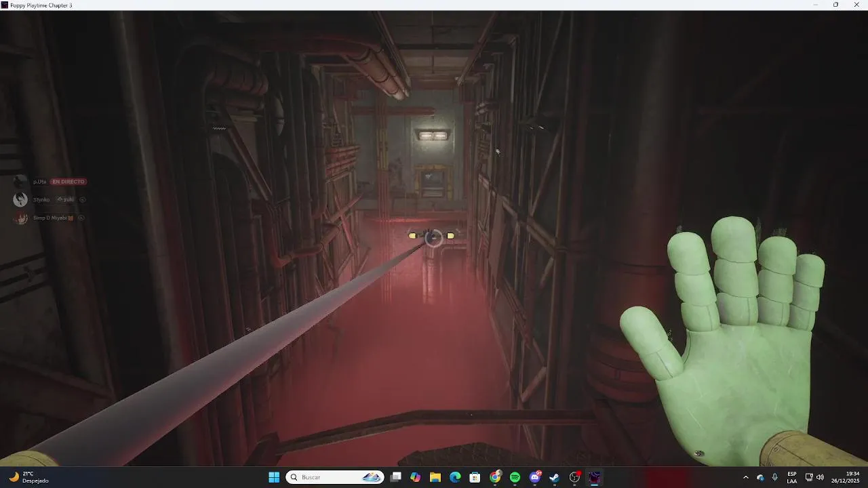Click the Poppy Playtime Chapter 3 window title
Viewport: 868px width, 488px height.
(x=42, y=5)
